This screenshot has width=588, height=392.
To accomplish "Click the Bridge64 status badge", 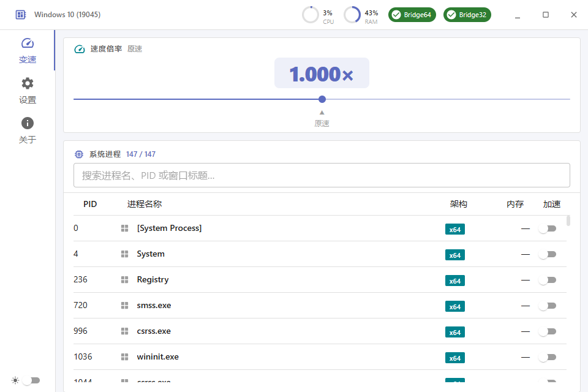I will pos(412,15).
